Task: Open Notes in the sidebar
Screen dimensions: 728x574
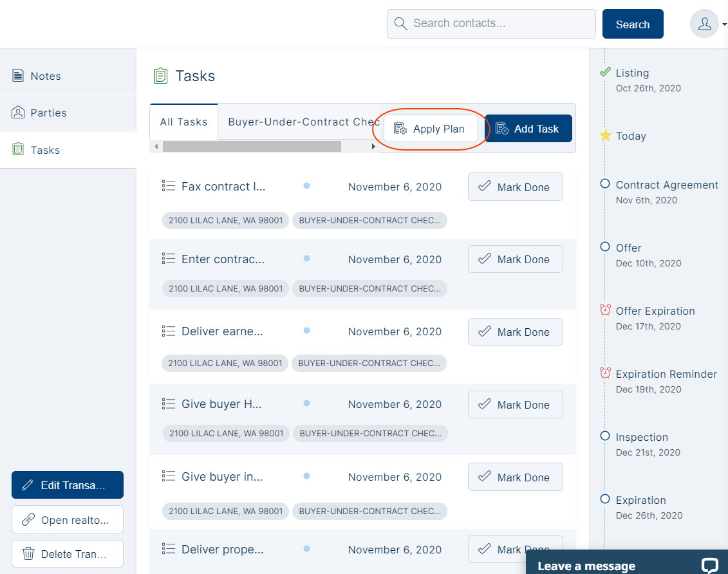Action: pyautogui.click(x=68, y=76)
